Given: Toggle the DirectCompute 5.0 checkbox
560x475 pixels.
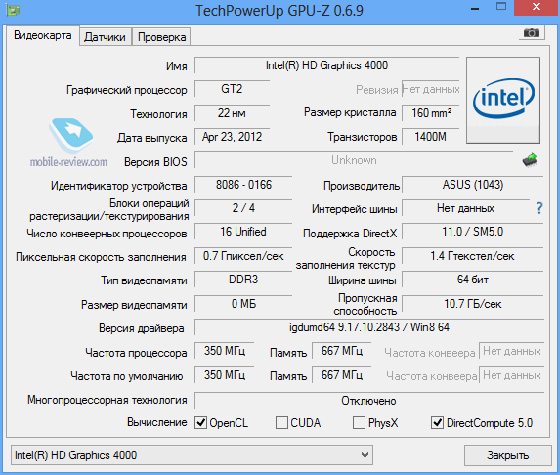Looking at the screenshot, I should (x=437, y=423).
